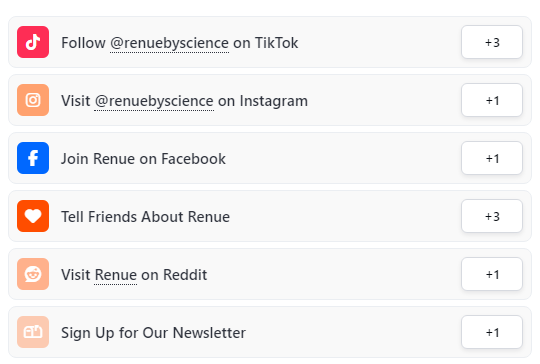Click the orange heart icon
The height and width of the screenshot is (364, 540).
pos(33,216)
